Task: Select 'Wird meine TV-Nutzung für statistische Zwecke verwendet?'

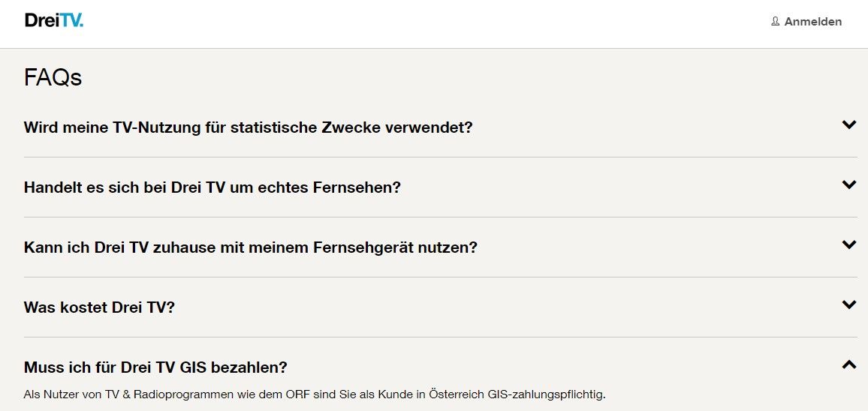Action: [248, 127]
